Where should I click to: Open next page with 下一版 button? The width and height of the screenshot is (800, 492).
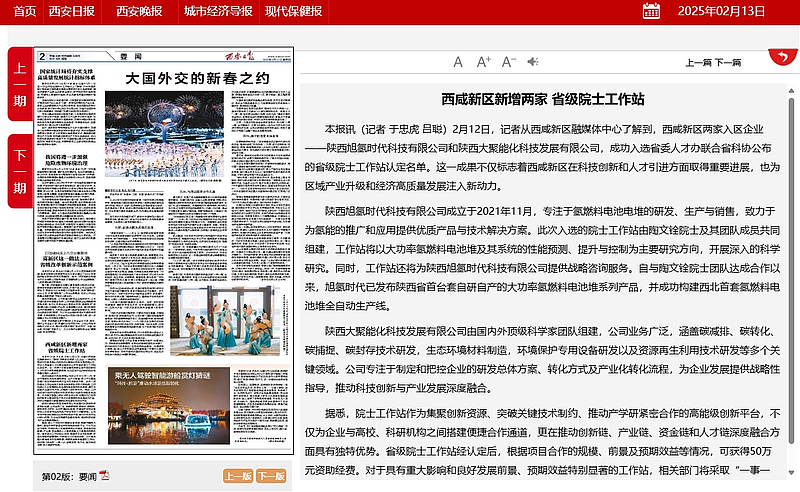[271, 476]
